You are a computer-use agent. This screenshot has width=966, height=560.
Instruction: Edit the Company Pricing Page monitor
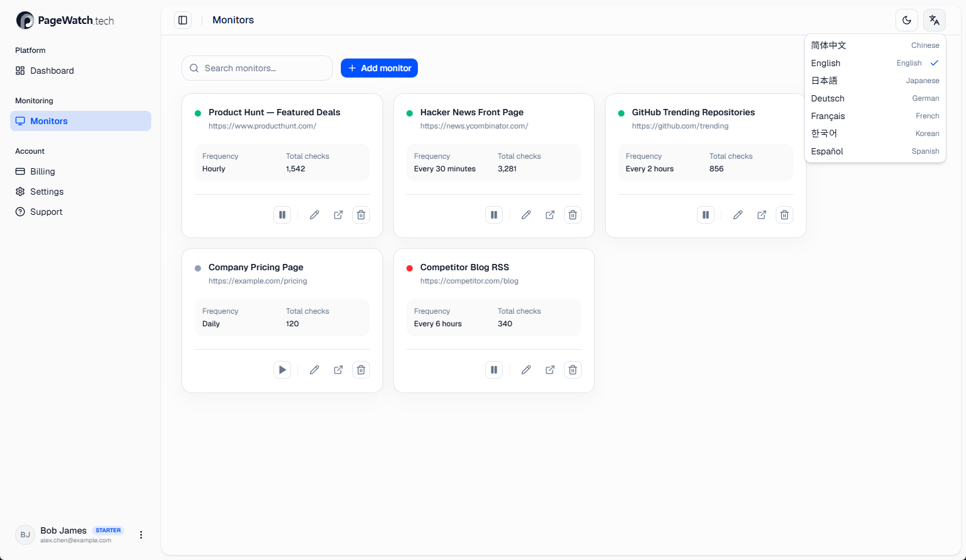(x=314, y=370)
